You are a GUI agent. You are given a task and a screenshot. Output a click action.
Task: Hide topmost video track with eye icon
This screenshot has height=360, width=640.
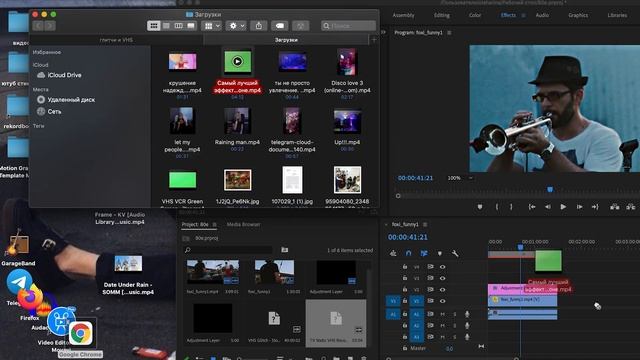click(x=442, y=267)
